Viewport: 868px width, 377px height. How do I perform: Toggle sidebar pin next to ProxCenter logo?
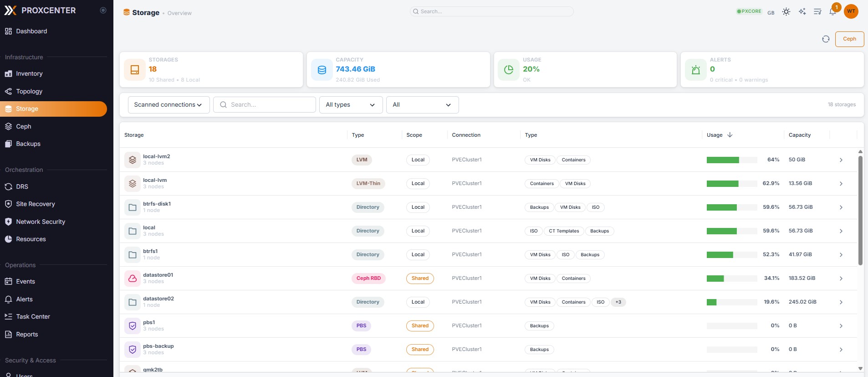coord(103,10)
